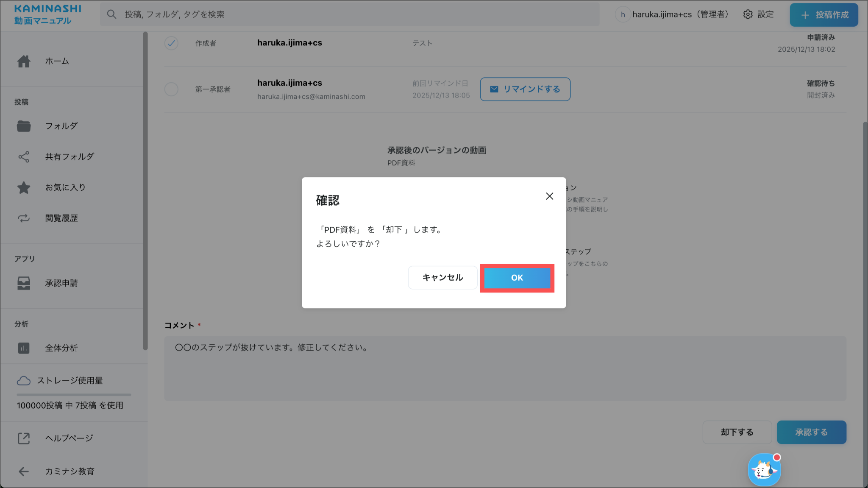Open ヘルプページ external link icon
This screenshot has height=488, width=868.
[x=24, y=438]
